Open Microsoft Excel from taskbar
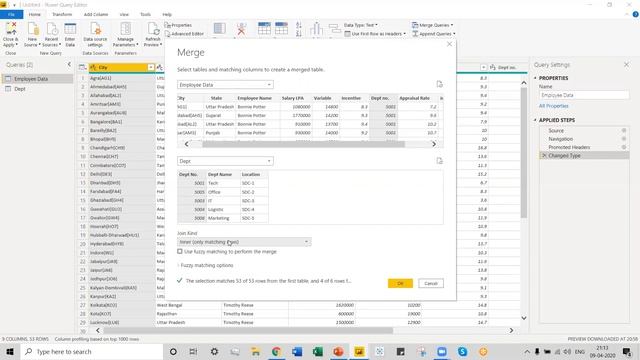Viewport: 640px width, 360px height. coord(318,351)
